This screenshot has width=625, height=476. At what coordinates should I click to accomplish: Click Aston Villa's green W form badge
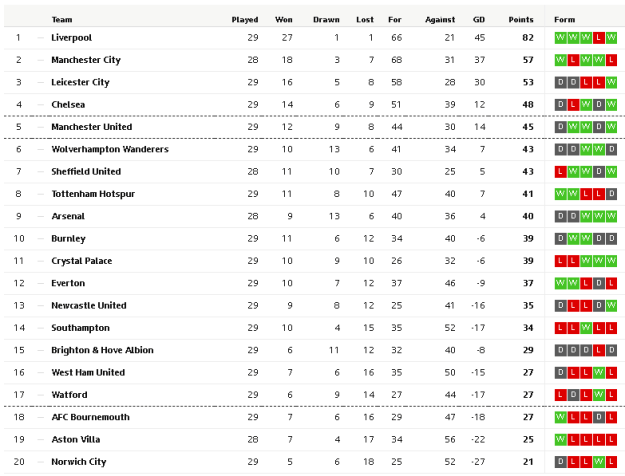(560, 440)
